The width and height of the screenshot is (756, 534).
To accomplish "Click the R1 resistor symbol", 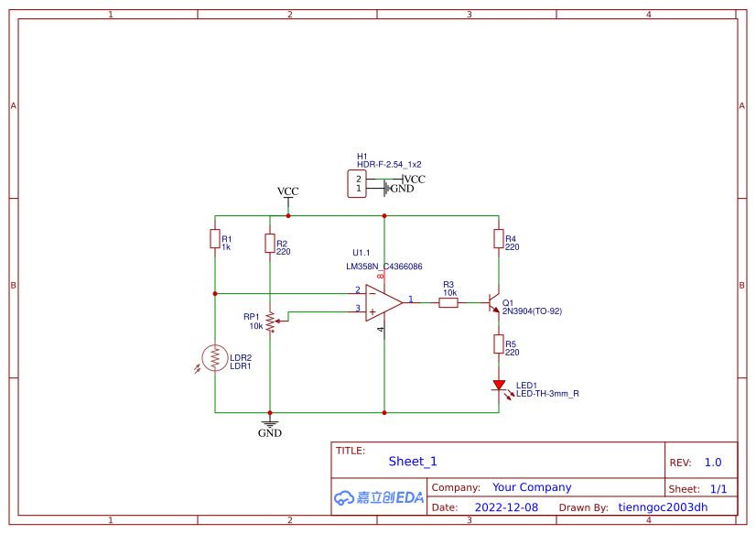I will [x=215, y=239].
